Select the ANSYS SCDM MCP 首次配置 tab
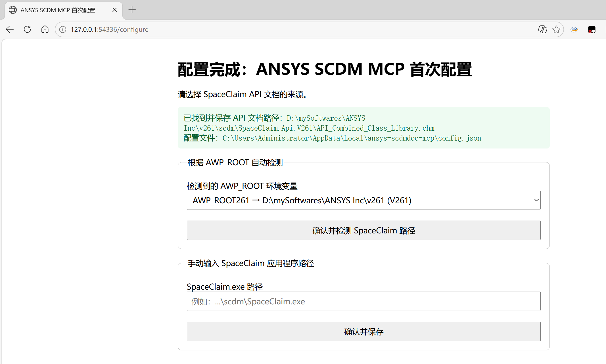The image size is (606, 364). tap(64, 10)
